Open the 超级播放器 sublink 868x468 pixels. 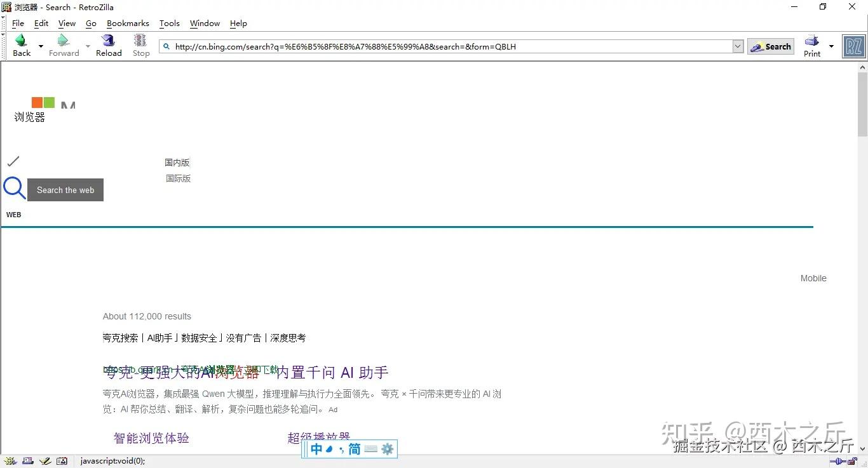pos(319,438)
